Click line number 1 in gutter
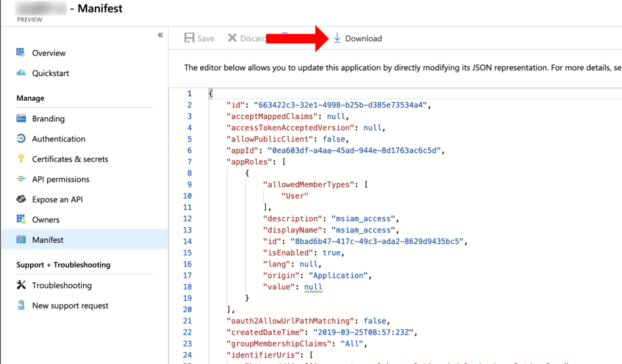Viewport: 622px width, 364px height. [x=190, y=94]
